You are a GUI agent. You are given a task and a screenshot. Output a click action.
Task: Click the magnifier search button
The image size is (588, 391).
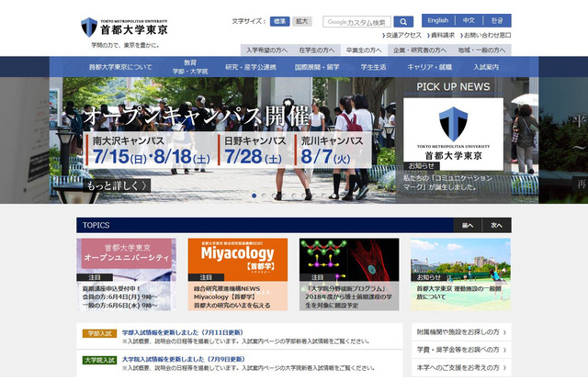point(403,22)
